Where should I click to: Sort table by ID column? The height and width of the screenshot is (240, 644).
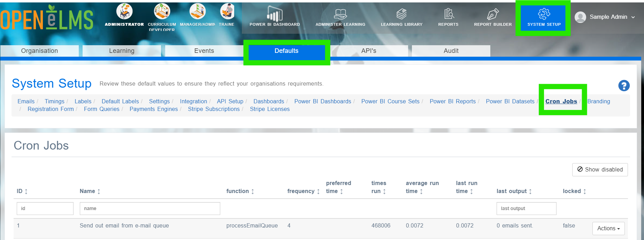pos(22,191)
